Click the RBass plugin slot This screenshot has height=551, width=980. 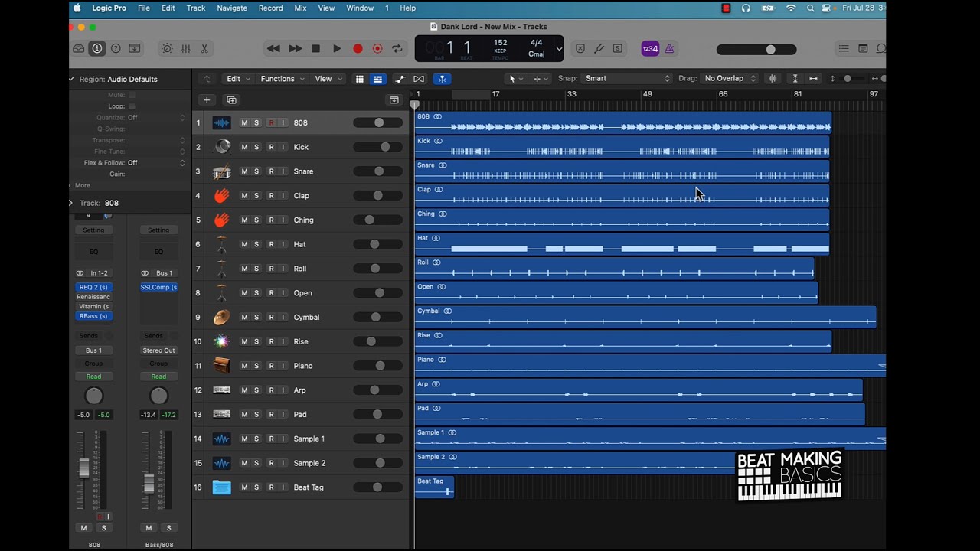pyautogui.click(x=93, y=316)
